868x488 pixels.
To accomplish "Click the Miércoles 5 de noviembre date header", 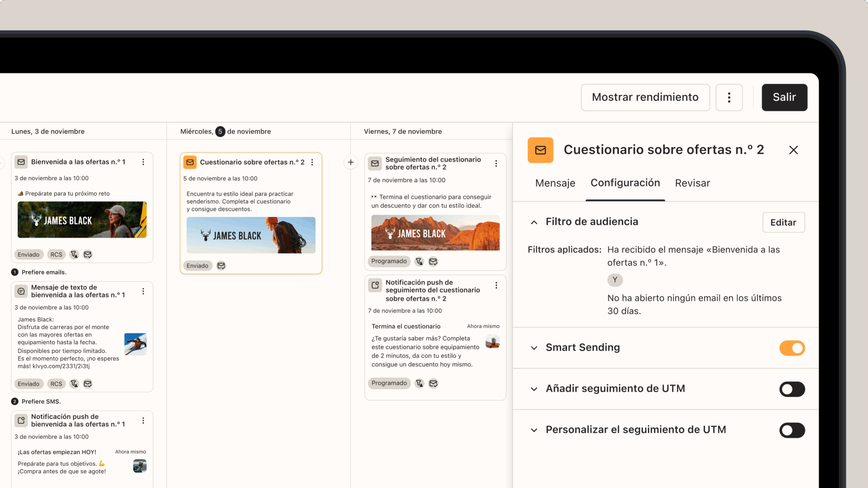I will pos(225,131).
